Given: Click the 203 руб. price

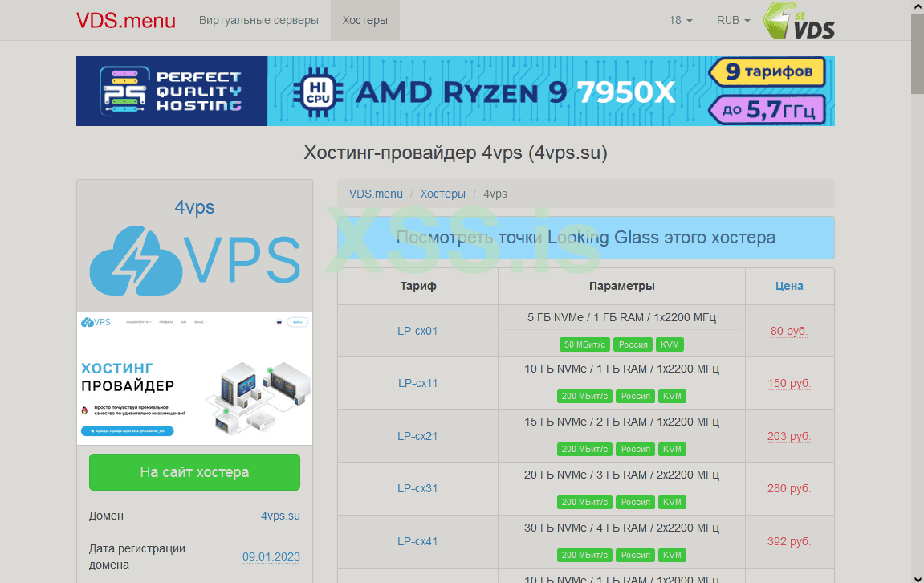Looking at the screenshot, I should click(789, 436).
